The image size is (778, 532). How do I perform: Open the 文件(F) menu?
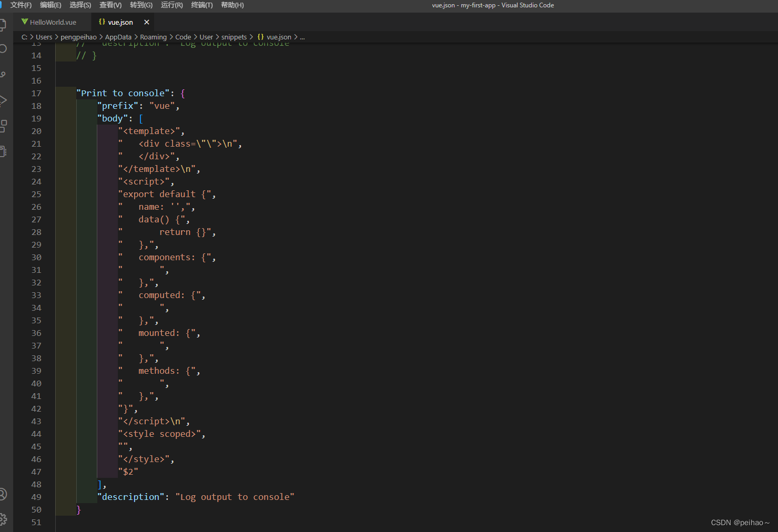21,5
